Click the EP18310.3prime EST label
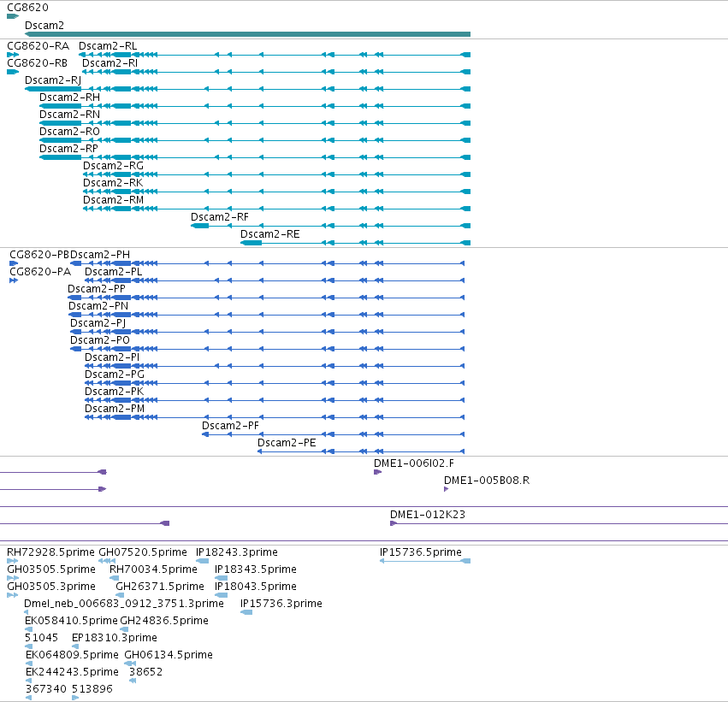Screen dimensions: 728x702 (x=115, y=638)
